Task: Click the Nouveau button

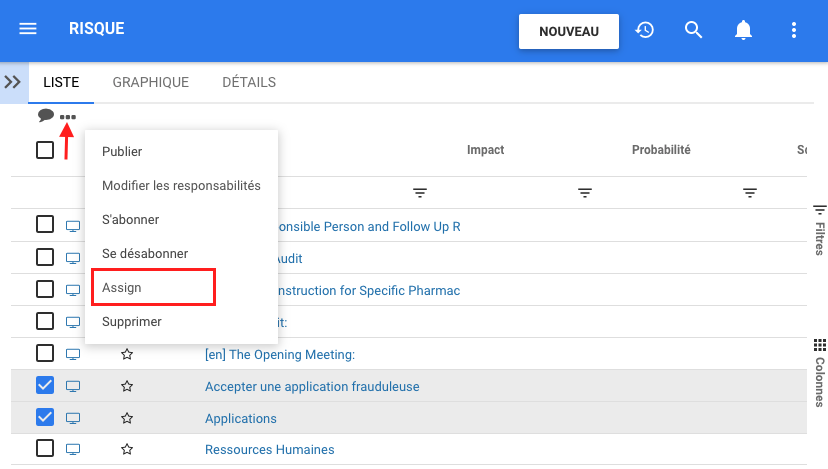Action: click(568, 31)
